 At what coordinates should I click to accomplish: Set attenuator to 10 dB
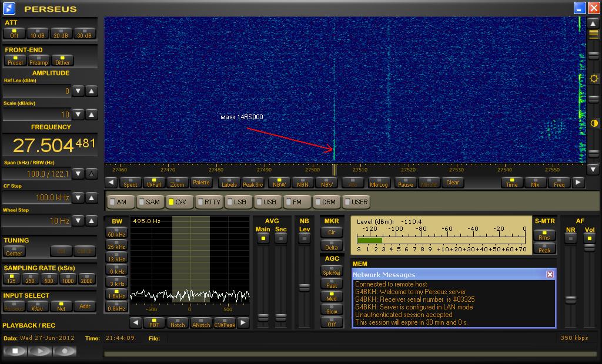tap(38, 33)
